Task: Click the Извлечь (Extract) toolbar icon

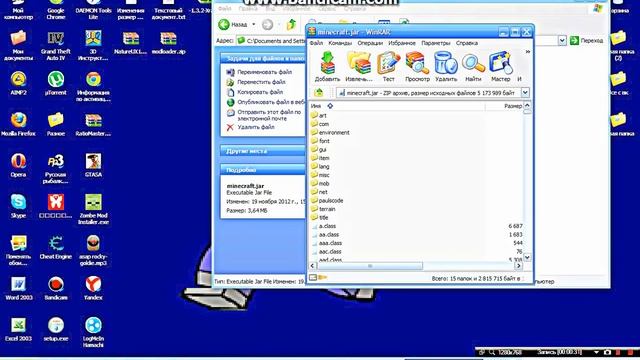Action: point(359,67)
